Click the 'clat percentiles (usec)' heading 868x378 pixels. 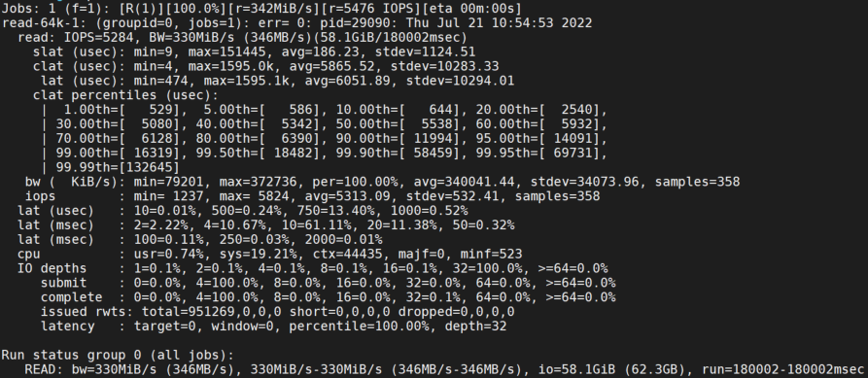click(125, 95)
